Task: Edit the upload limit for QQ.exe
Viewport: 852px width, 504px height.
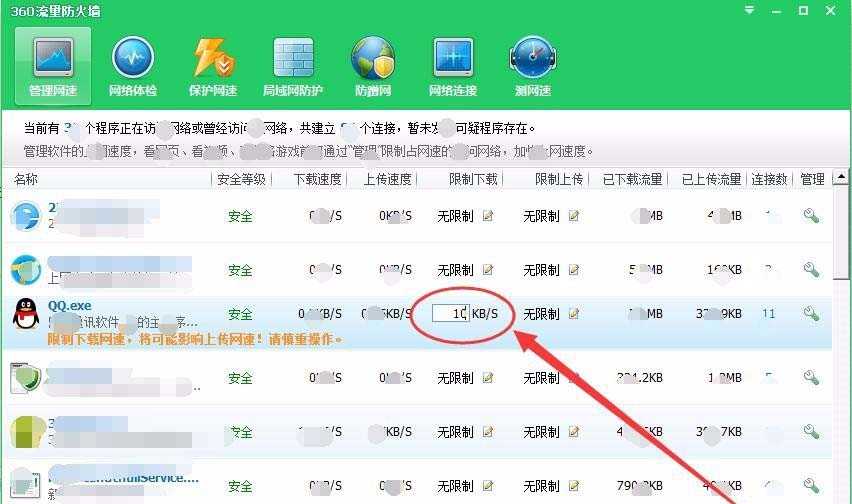Action: 574,313
